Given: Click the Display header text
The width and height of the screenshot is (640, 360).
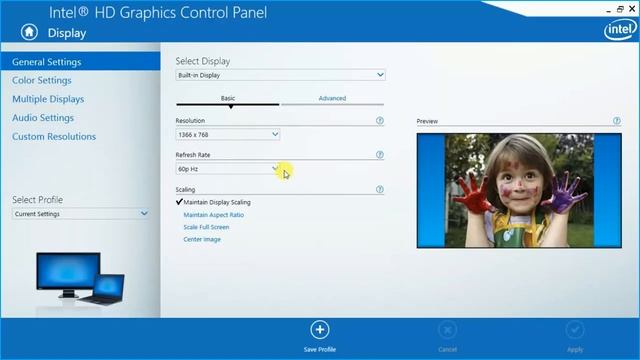Looking at the screenshot, I should click(x=67, y=33).
